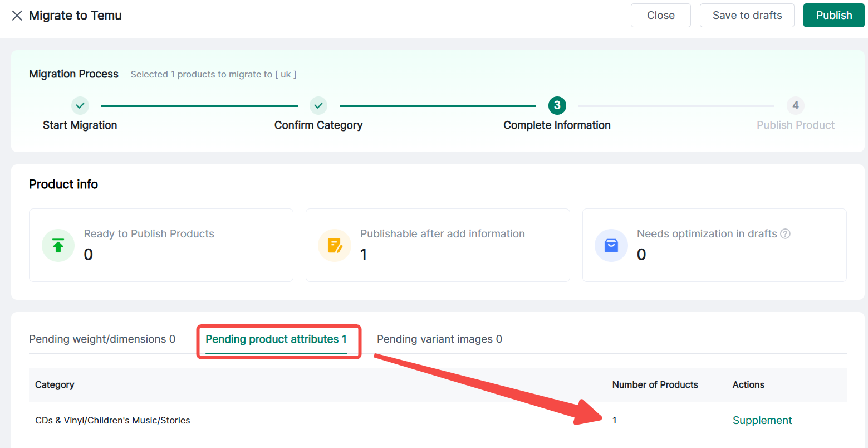Click CDs & Vinyl category row text
The image size is (868, 448).
pyautogui.click(x=112, y=421)
